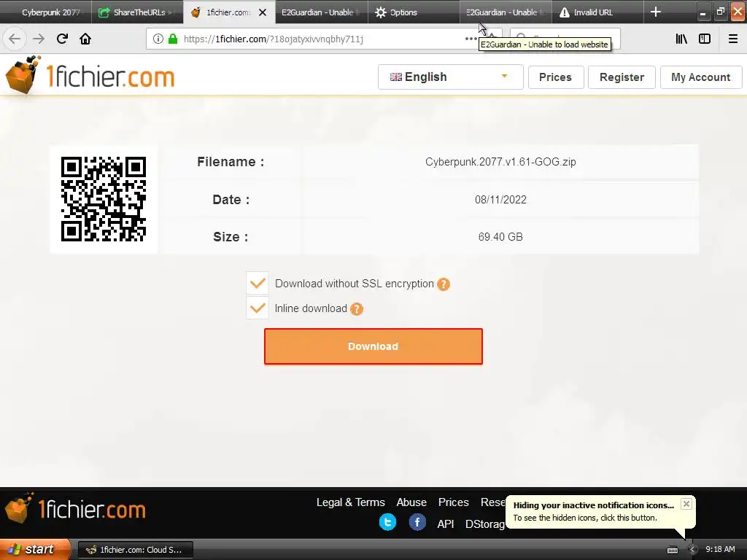Click the tray show hidden icons arrow
The height and width of the screenshot is (560, 747).
(x=692, y=550)
